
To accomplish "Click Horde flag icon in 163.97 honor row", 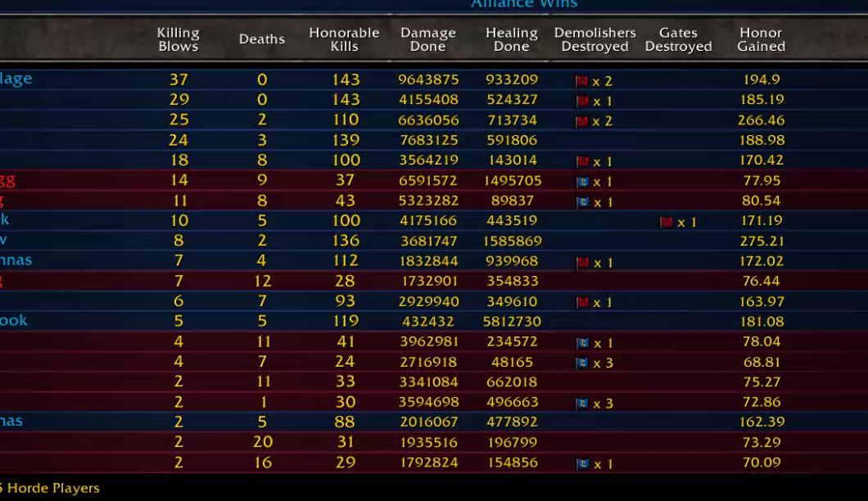I will pyautogui.click(x=581, y=302).
